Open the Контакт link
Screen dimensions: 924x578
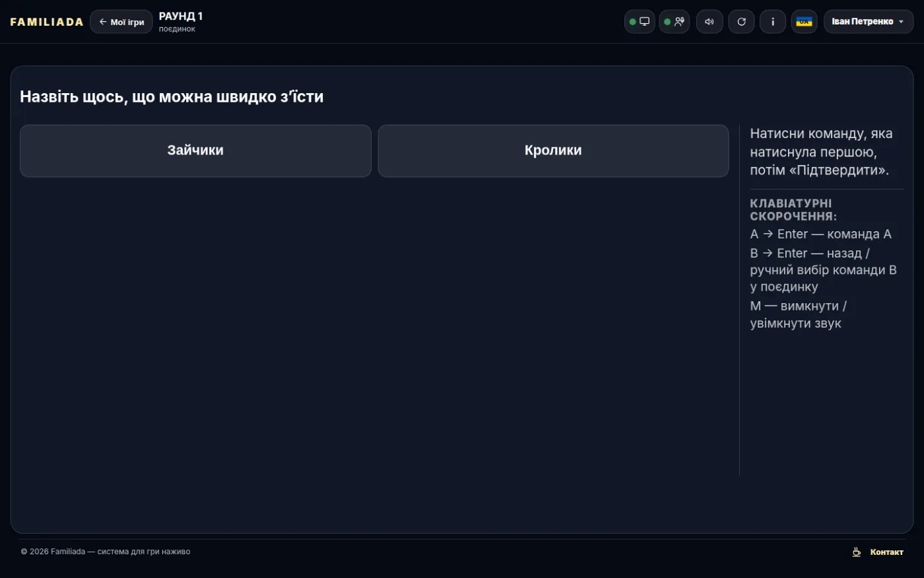[x=886, y=552]
